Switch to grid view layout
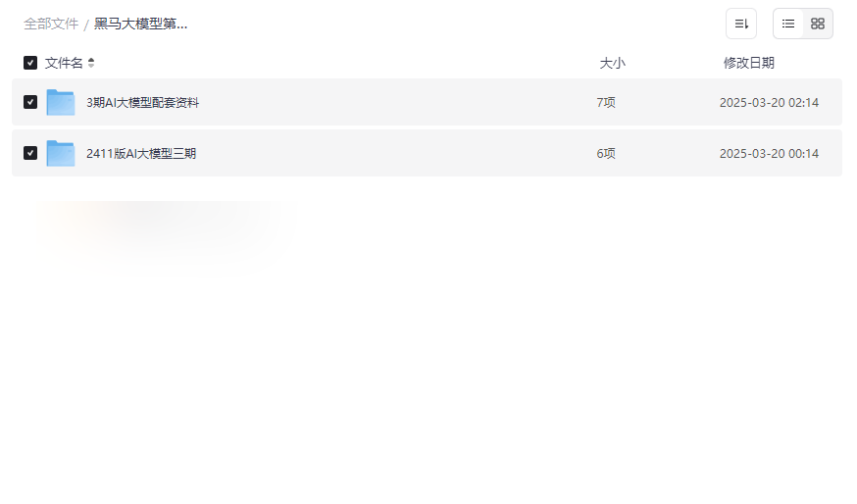857x504 pixels. (818, 24)
